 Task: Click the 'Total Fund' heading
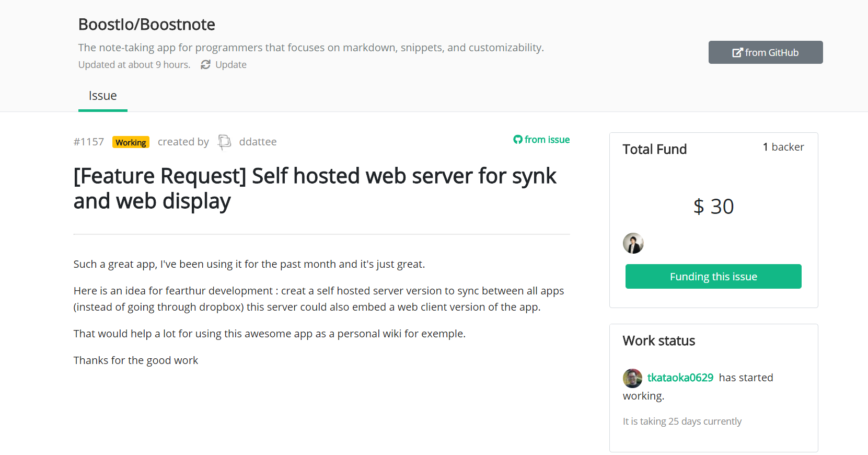(655, 149)
